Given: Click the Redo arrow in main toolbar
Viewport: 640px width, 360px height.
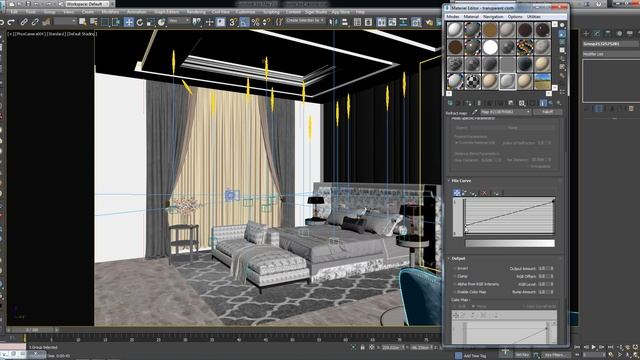Looking at the screenshot, I should (11, 22).
